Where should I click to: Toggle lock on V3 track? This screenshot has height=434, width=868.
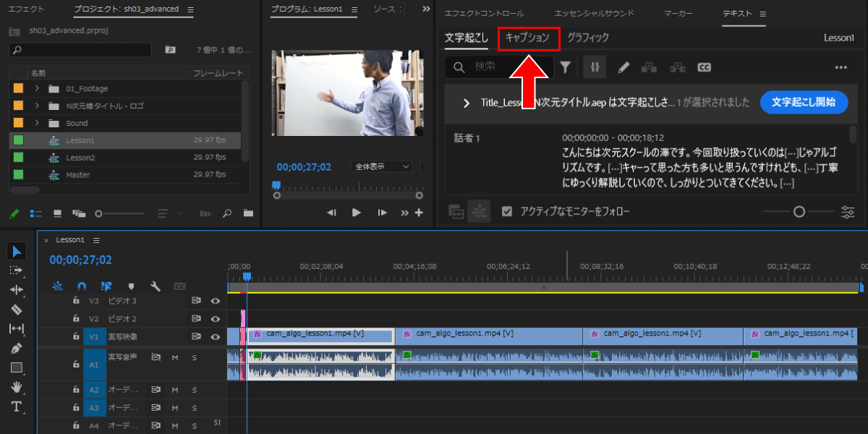76,300
